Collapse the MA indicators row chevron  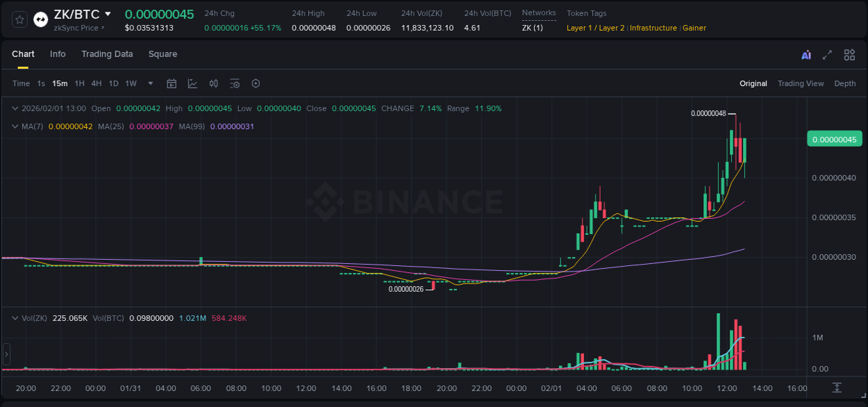[15, 126]
